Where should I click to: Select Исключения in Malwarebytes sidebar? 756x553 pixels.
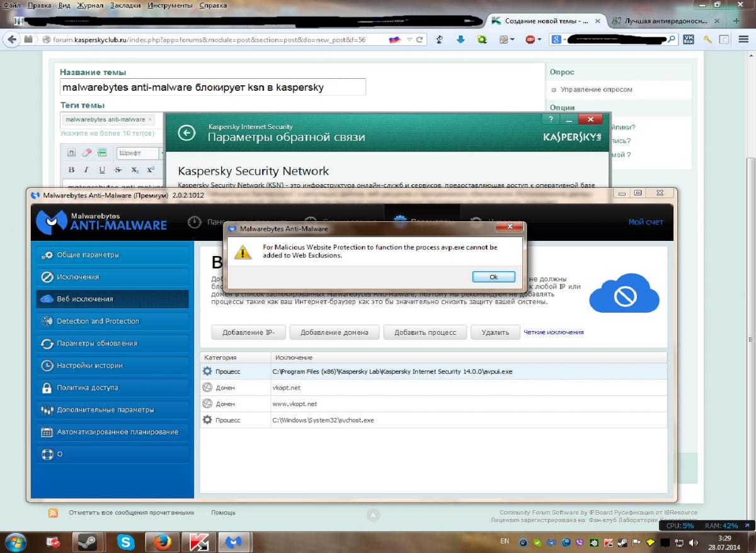pos(112,277)
